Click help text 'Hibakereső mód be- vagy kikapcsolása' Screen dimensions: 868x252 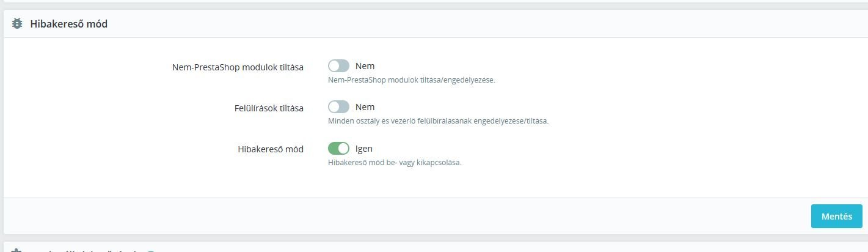pyautogui.click(x=394, y=163)
